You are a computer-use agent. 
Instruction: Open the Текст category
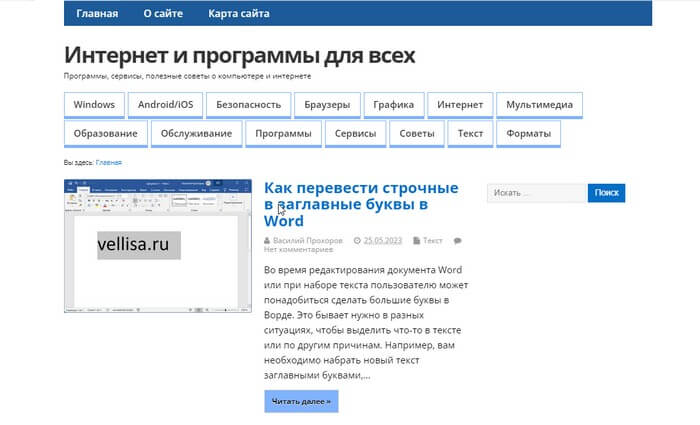(x=471, y=133)
